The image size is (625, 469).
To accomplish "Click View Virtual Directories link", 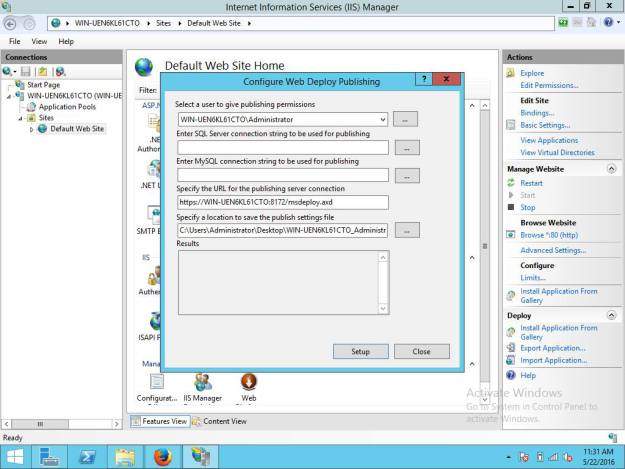I will click(x=557, y=152).
